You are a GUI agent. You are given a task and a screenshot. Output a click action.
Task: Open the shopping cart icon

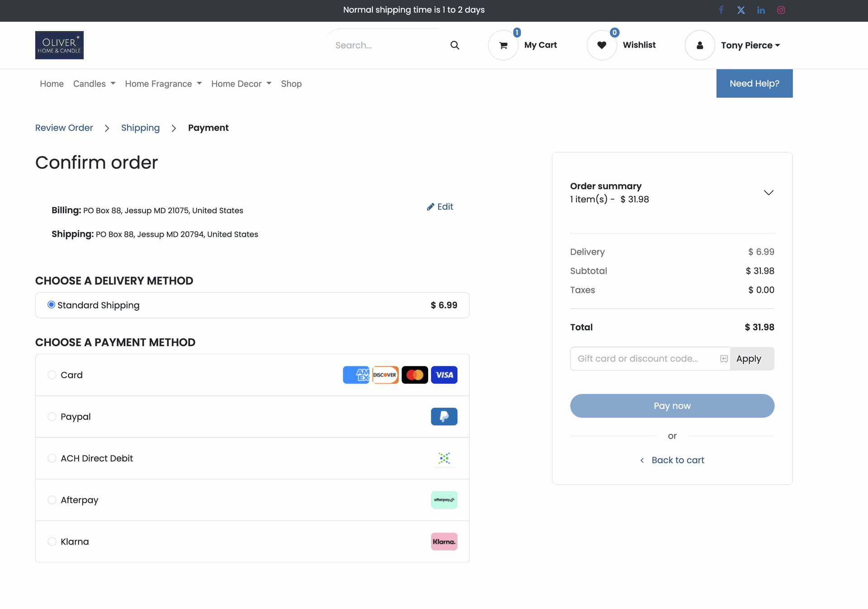[503, 45]
